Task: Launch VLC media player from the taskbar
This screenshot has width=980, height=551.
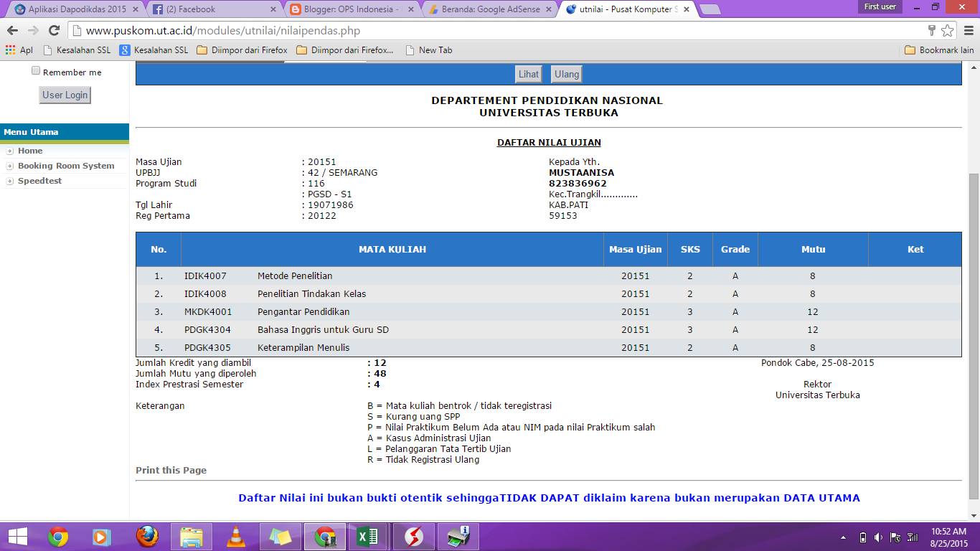Action: (x=236, y=536)
